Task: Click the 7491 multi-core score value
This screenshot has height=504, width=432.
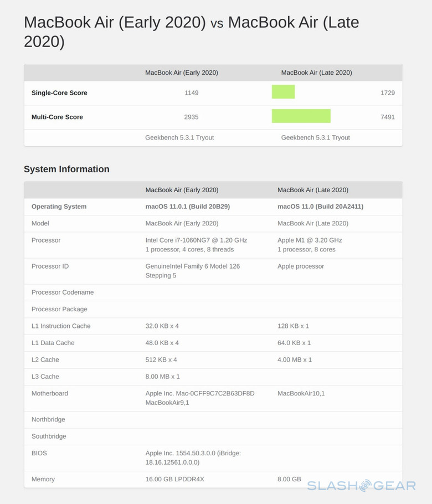Action: click(x=387, y=117)
